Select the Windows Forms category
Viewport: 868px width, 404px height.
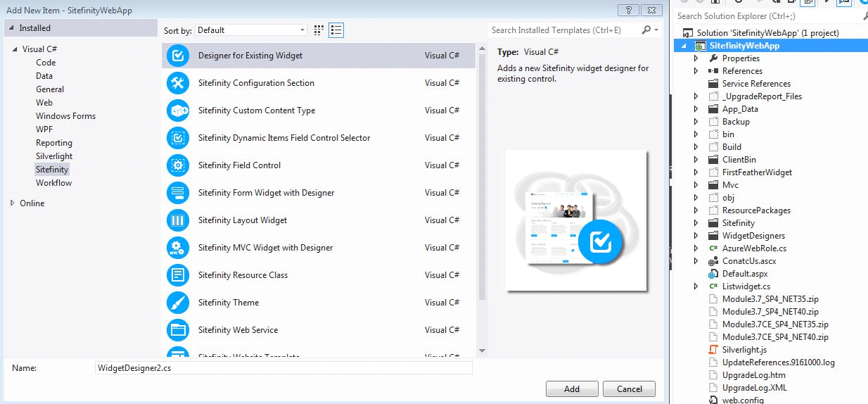point(65,116)
